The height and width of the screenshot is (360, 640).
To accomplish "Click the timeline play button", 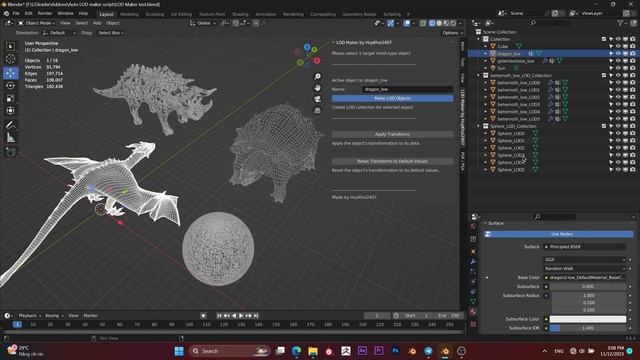I will pos(241,316).
